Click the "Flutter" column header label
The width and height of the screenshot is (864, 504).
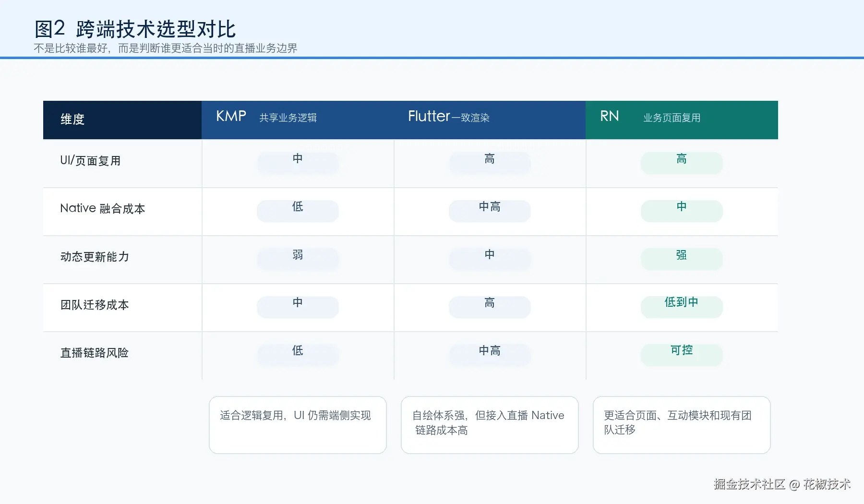429,116
